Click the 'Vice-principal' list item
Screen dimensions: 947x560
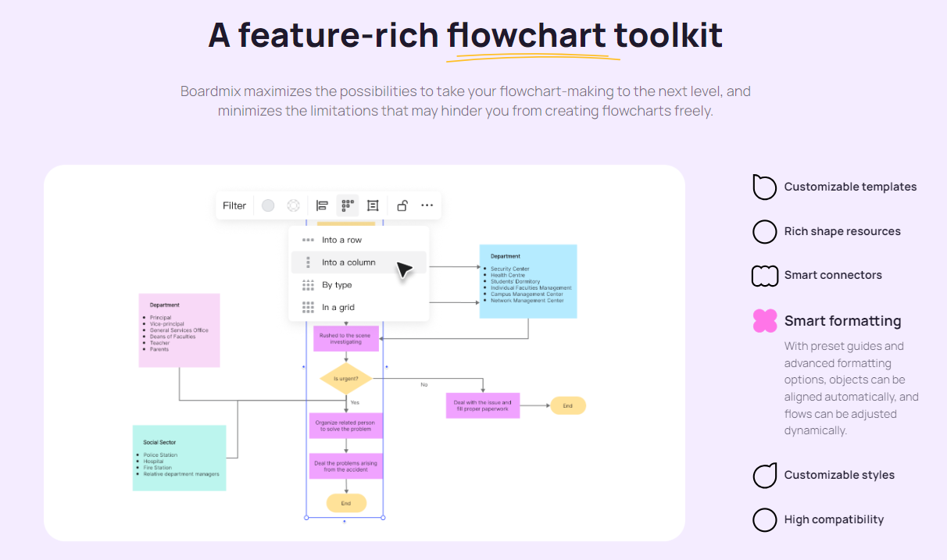coord(167,324)
